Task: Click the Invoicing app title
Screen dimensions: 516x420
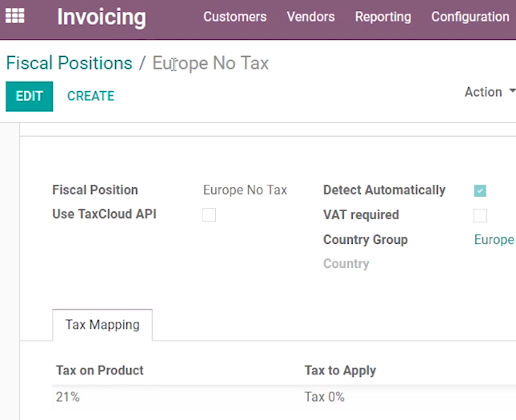Action: click(102, 17)
